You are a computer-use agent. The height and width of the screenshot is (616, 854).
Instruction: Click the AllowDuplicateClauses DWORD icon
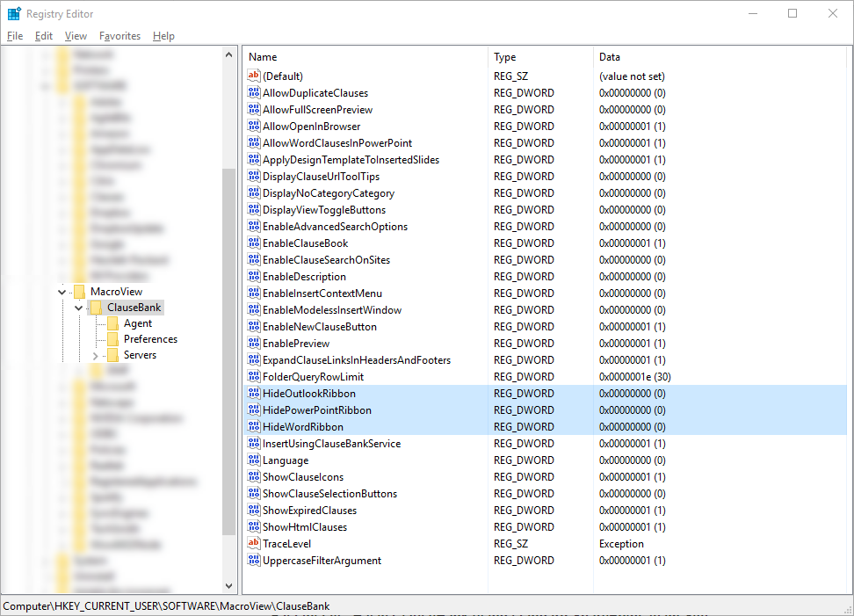coord(253,92)
